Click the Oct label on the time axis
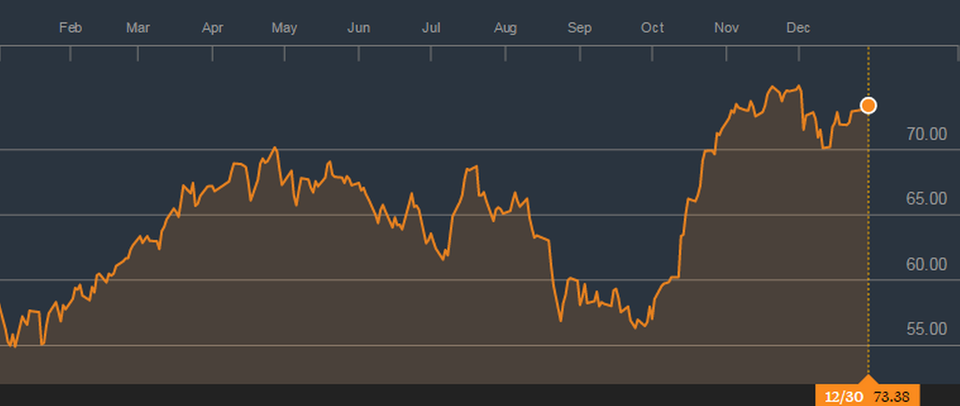This screenshot has height=406, width=960. tap(652, 28)
